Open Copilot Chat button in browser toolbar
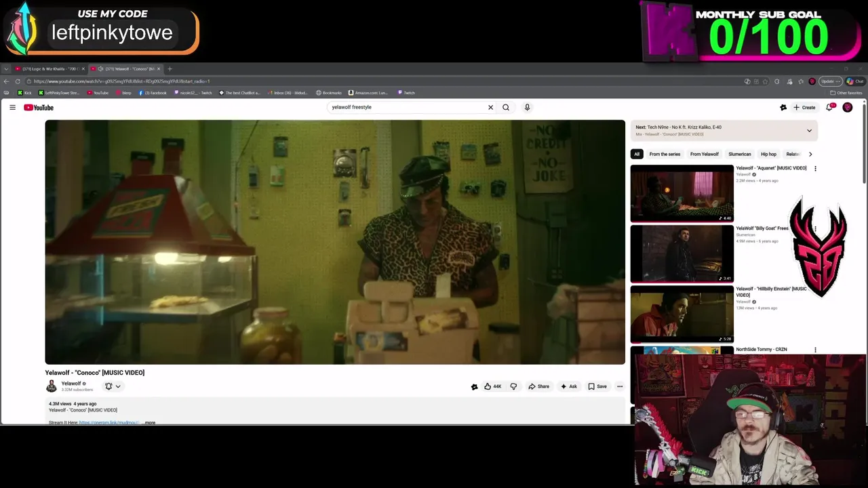Screen dimensions: 868x488 [854, 81]
